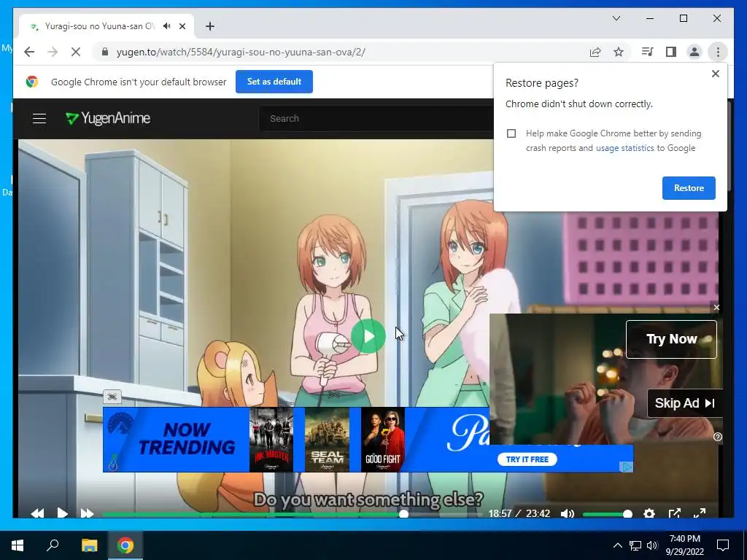Open the tab search dropdown
The width and height of the screenshot is (747, 560).
[616, 18]
